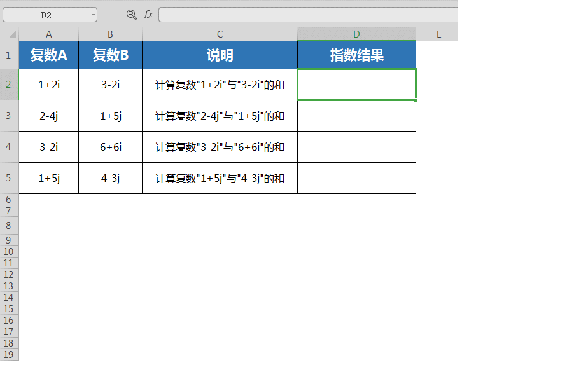This screenshot has width=588, height=365.
Task: Click the fill handle of cell D2
Action: click(x=416, y=100)
